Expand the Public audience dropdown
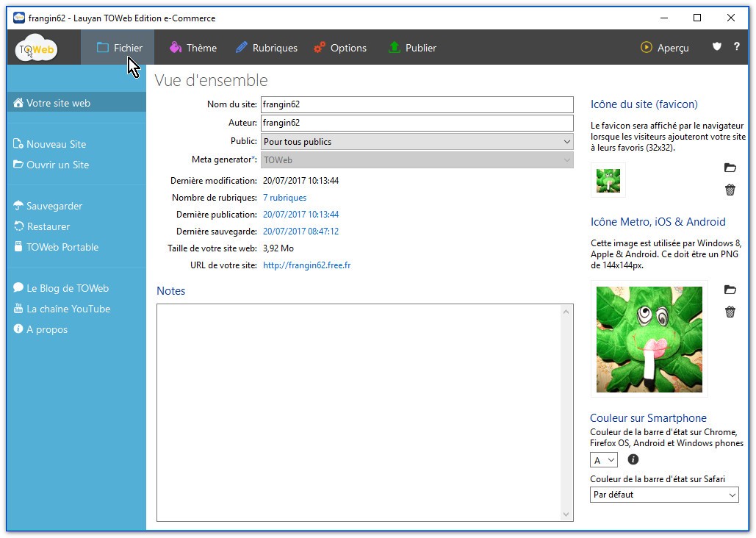 tap(417, 142)
